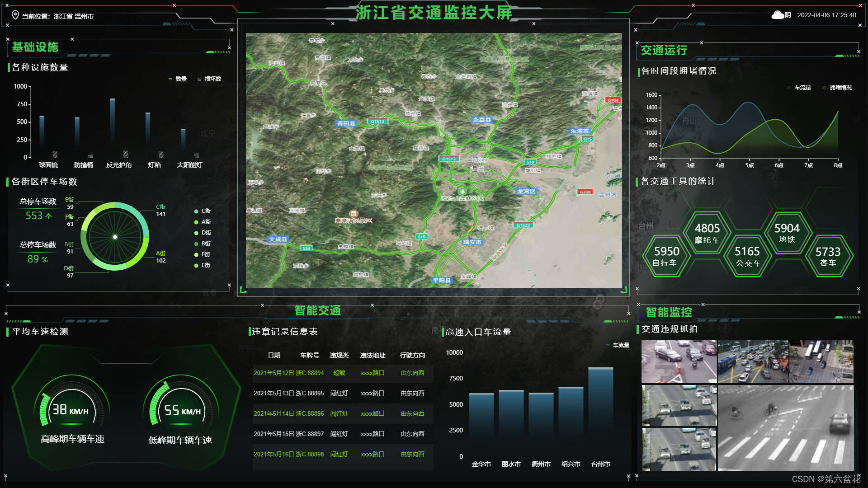Toggle the 拥堵情况 legend item
This screenshot has height=488, width=868.
click(837, 88)
